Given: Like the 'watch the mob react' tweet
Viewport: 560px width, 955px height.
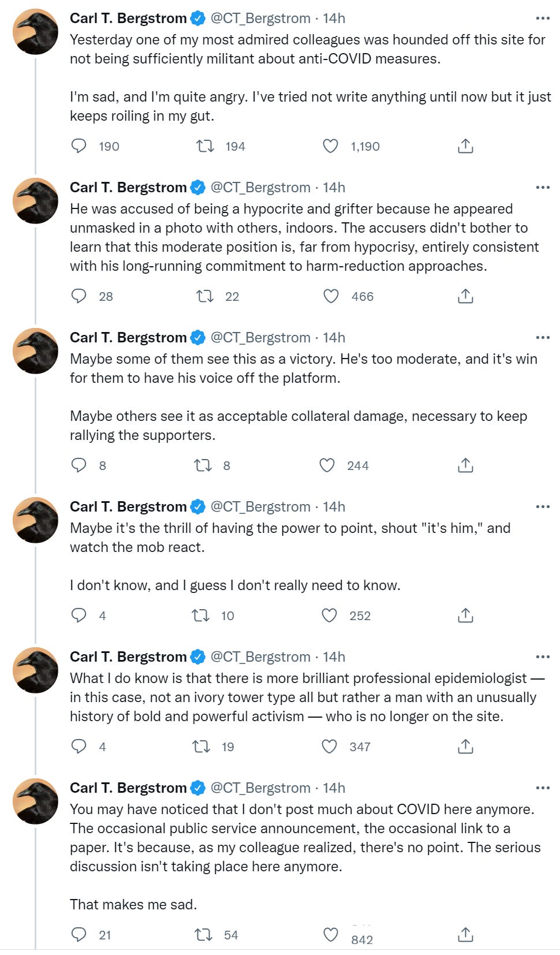Looking at the screenshot, I should point(329,615).
